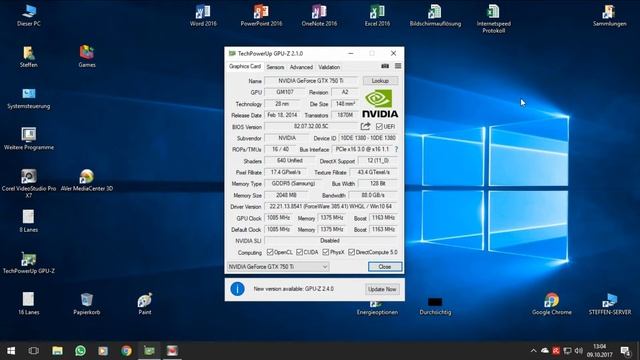Launch the Paint desktop shortcut
640x360 pixels.
click(144, 304)
